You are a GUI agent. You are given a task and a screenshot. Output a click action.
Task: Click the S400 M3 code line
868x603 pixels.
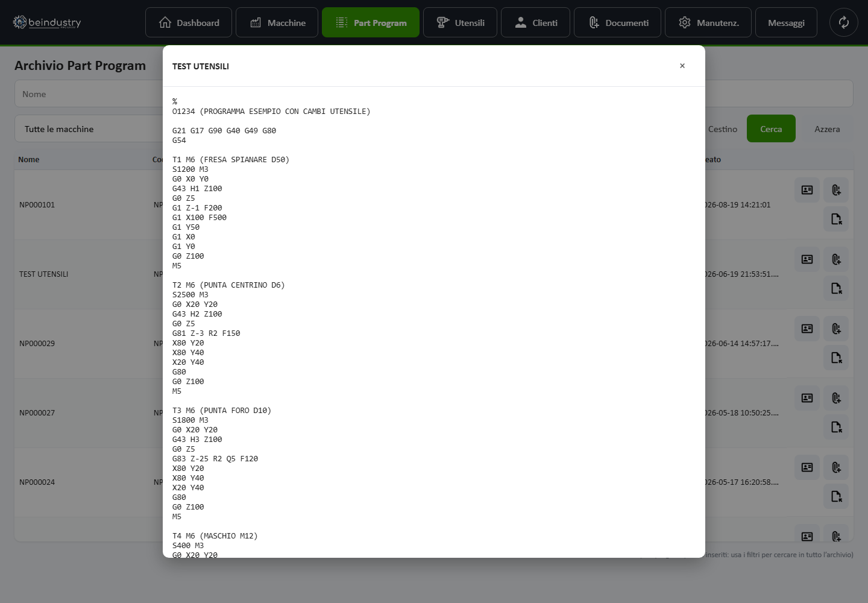[x=188, y=545]
